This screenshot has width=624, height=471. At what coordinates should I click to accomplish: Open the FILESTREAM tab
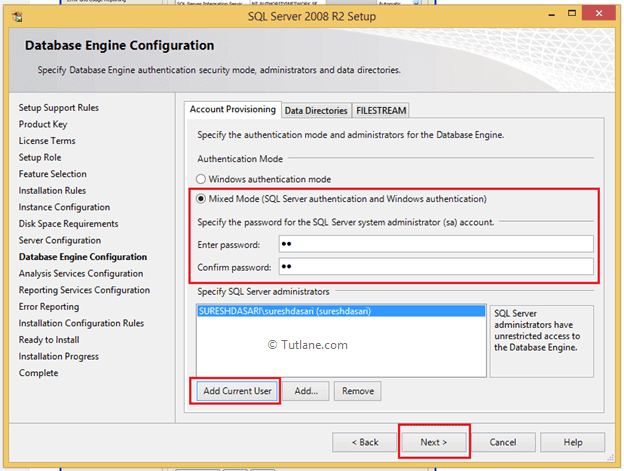(381, 111)
